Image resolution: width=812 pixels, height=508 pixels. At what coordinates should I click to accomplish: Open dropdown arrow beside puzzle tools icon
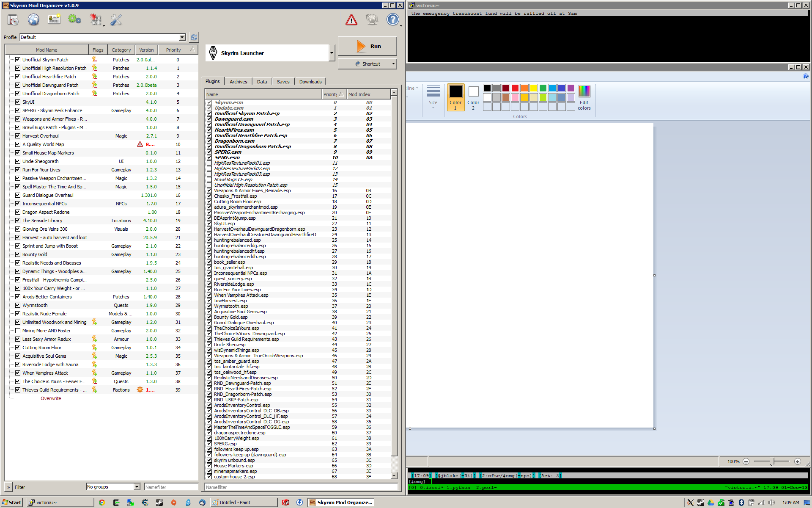[104, 25]
